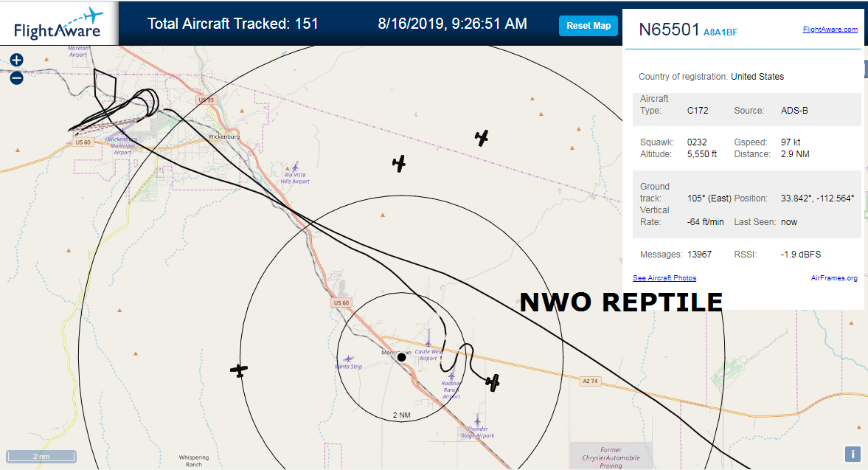Click the United States registration country
868x470 pixels.
click(757, 77)
